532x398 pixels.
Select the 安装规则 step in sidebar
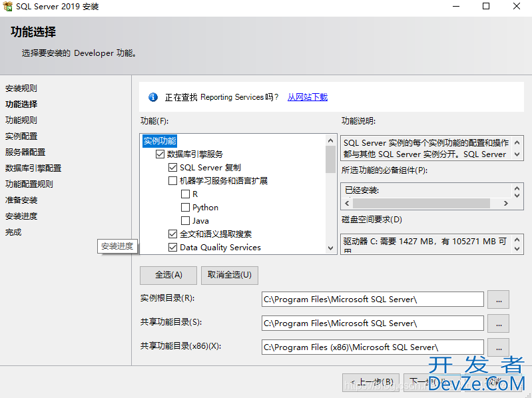pyautogui.click(x=21, y=88)
